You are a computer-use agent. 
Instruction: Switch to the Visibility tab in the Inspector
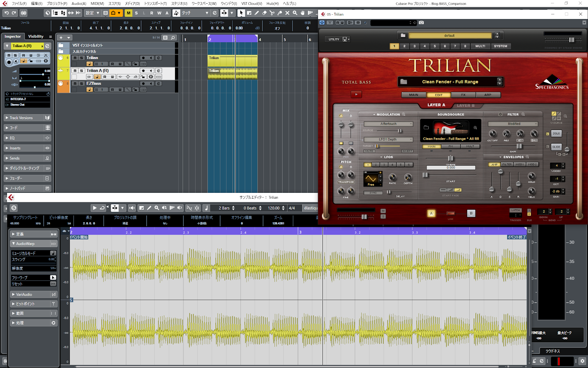click(x=36, y=36)
